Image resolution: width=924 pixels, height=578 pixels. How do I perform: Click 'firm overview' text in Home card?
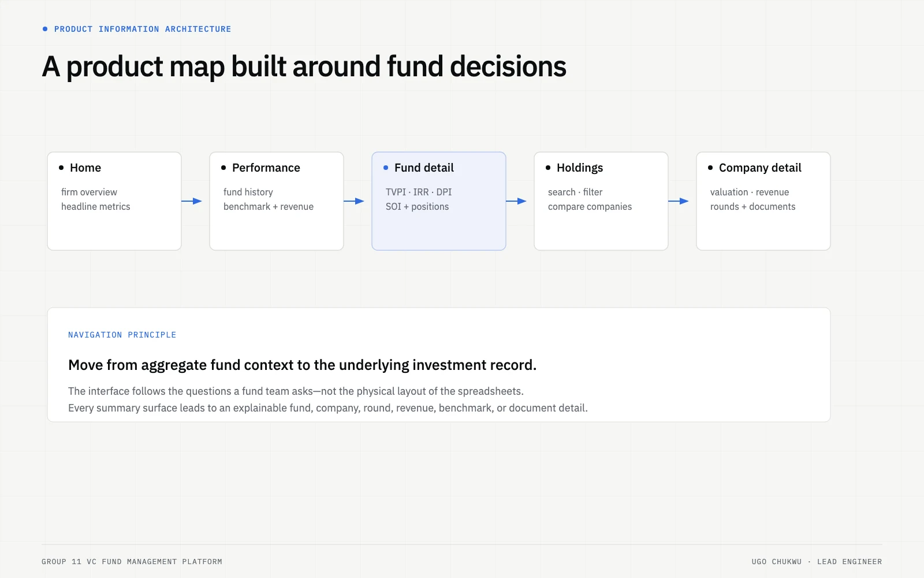pos(89,192)
